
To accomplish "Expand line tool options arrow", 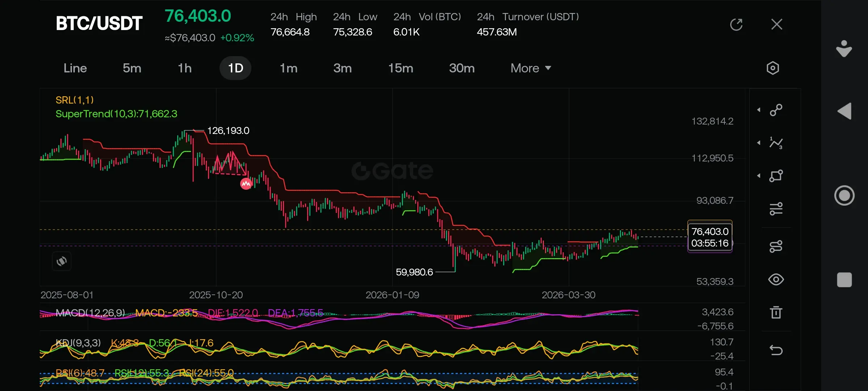I will [759, 110].
